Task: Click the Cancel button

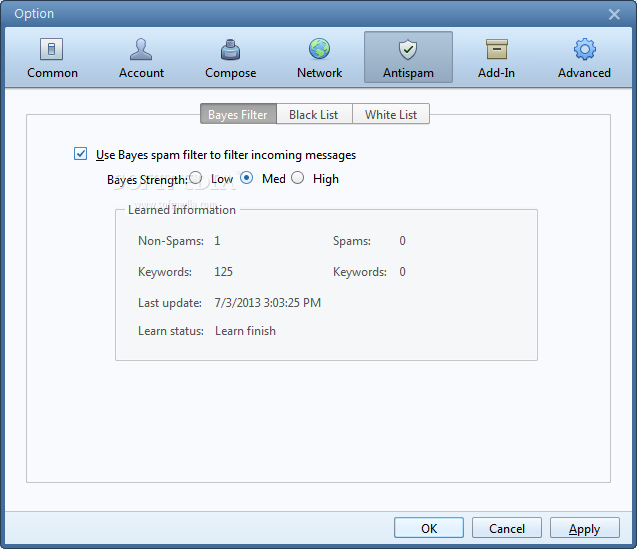Action: point(507,528)
